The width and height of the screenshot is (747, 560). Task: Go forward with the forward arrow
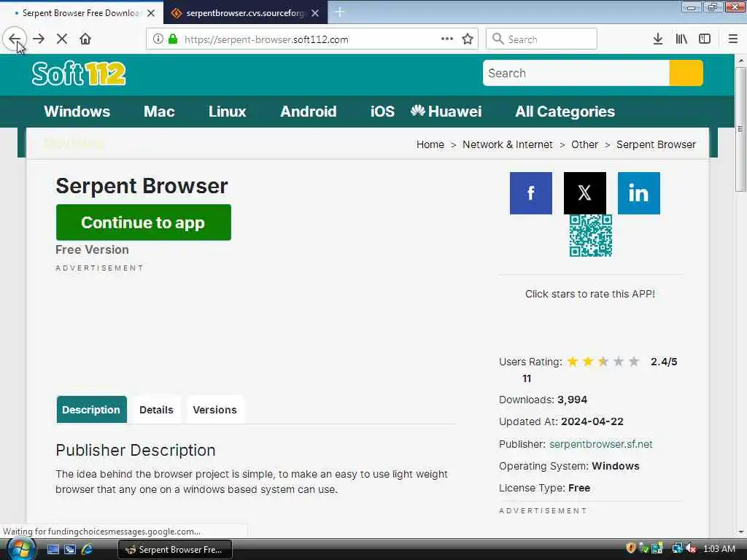(x=39, y=39)
